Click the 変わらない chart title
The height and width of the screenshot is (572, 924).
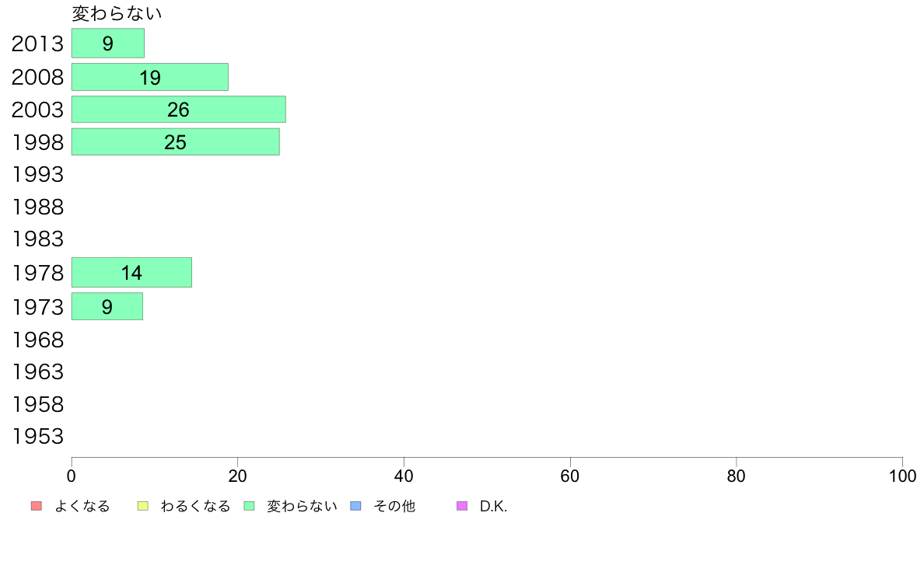click(x=117, y=13)
